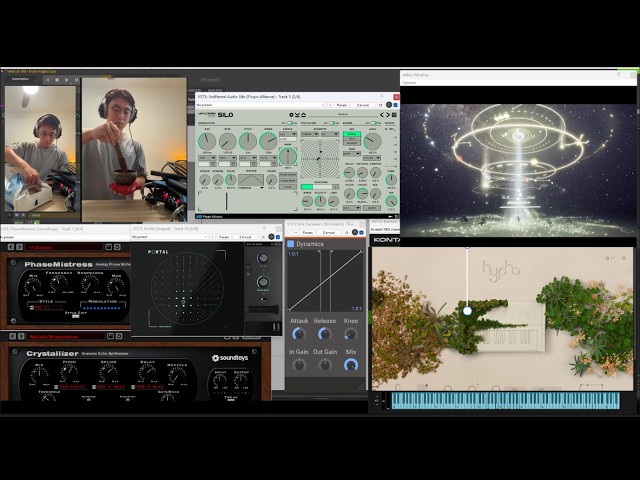The width and height of the screenshot is (640, 480).
Task: Click the UI button in Silo window
Action: click(x=380, y=105)
